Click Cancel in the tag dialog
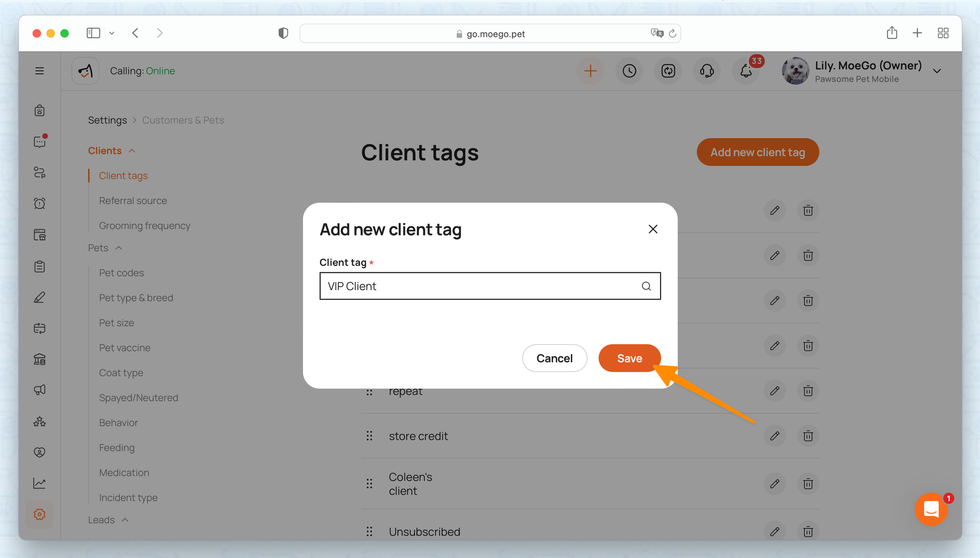The height and width of the screenshot is (558, 980). click(554, 358)
